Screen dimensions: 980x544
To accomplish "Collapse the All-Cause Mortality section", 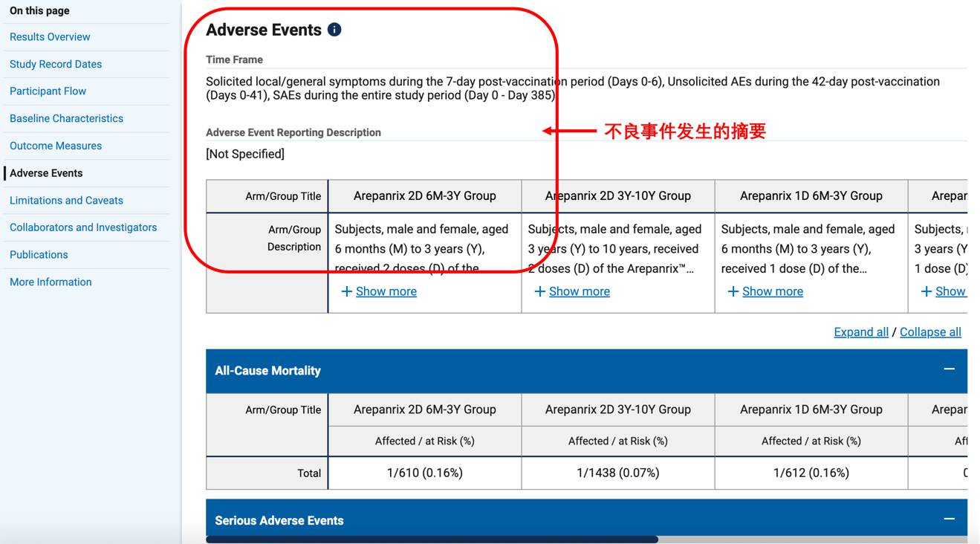I will pyautogui.click(x=949, y=369).
